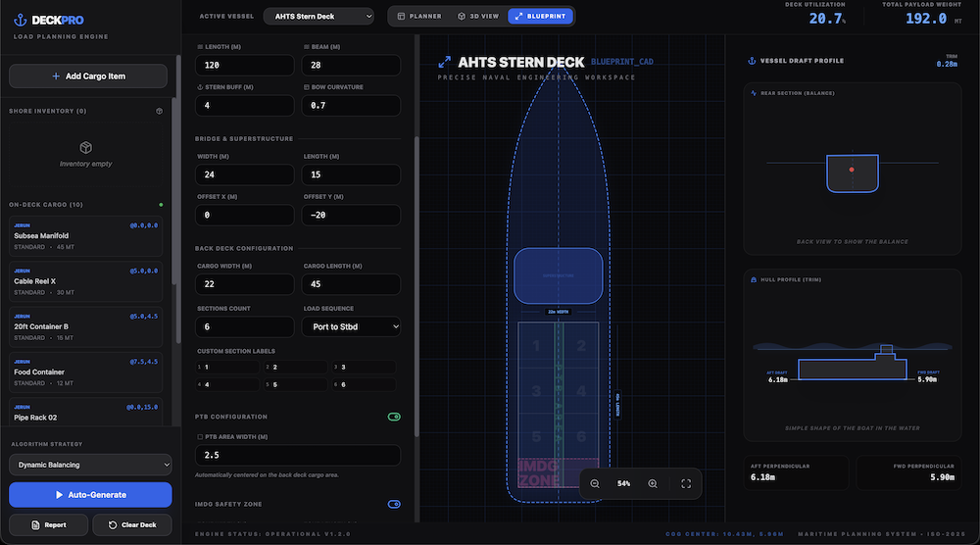Click custom section label field 2
The image size is (980, 545).
click(296, 368)
